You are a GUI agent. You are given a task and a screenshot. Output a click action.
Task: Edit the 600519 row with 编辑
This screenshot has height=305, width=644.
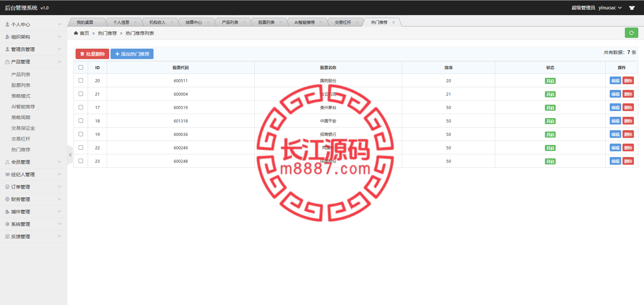pyautogui.click(x=615, y=107)
